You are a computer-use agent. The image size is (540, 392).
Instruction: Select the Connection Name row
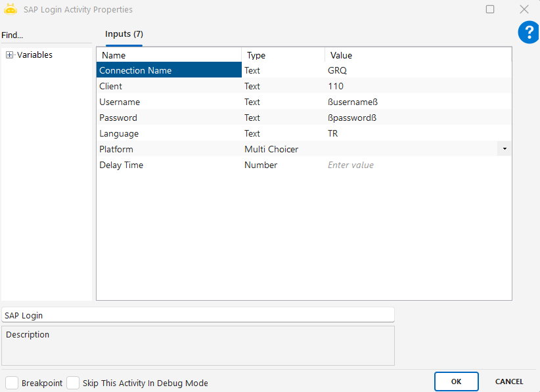point(168,70)
